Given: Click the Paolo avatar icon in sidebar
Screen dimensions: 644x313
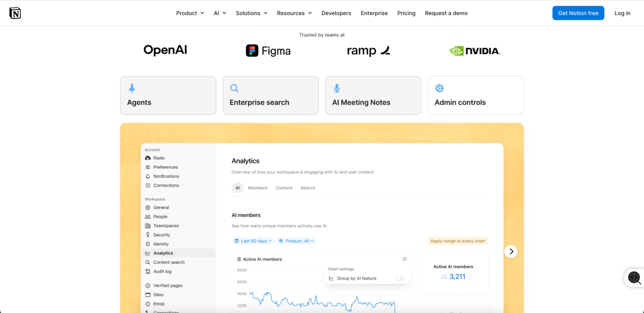Looking at the screenshot, I should [148, 158].
